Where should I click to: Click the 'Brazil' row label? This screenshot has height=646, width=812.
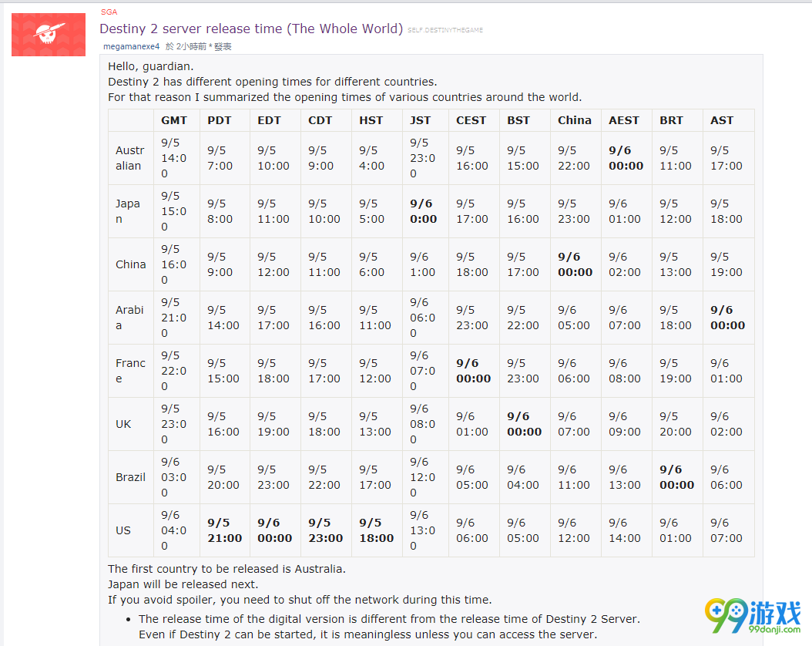(x=130, y=477)
